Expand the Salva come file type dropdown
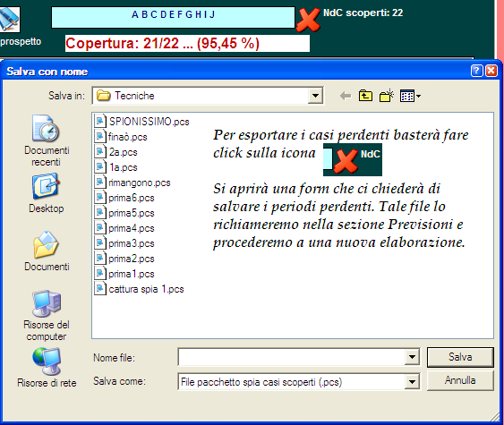Screen dimensions: 504x425 [412, 382]
